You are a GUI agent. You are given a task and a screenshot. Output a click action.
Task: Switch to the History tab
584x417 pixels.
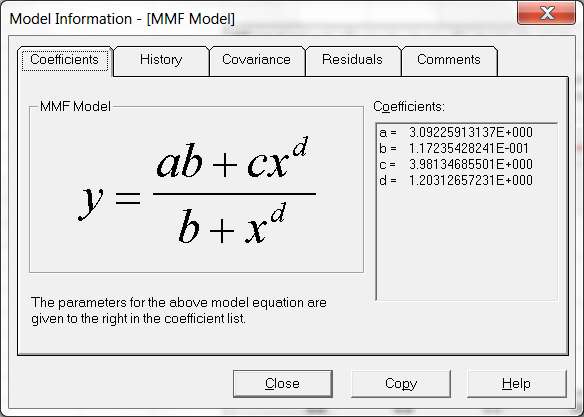[161, 60]
